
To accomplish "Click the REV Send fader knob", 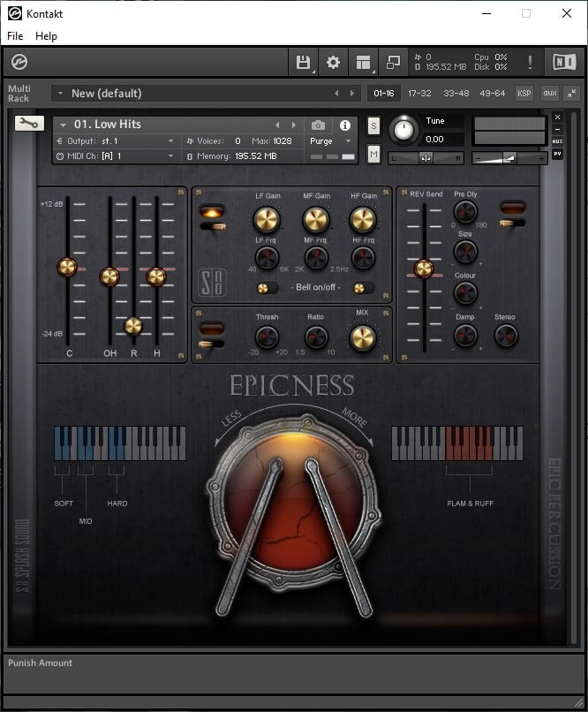I will (x=424, y=269).
